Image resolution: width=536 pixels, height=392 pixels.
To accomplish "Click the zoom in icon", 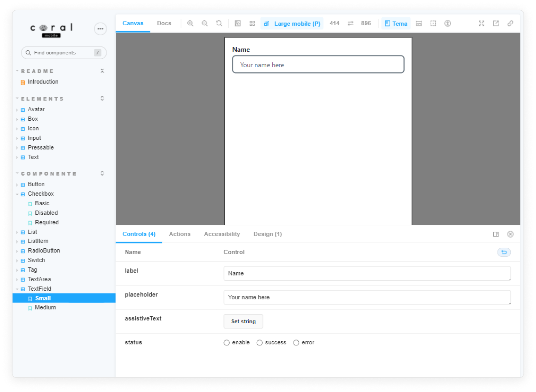I will [x=190, y=23].
